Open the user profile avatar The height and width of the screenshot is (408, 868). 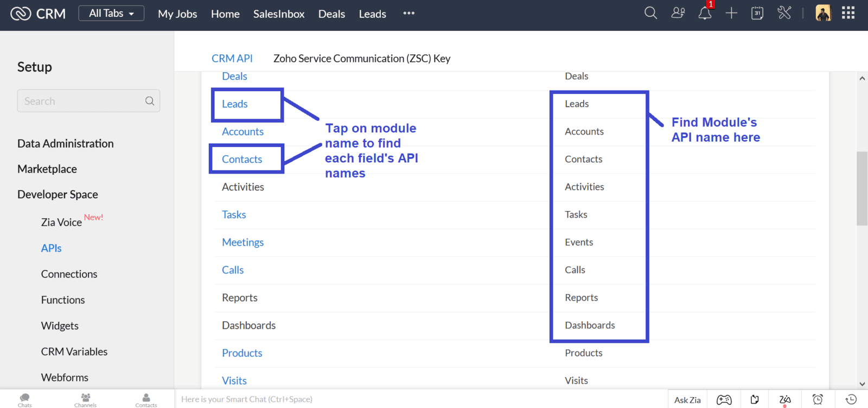click(x=823, y=13)
